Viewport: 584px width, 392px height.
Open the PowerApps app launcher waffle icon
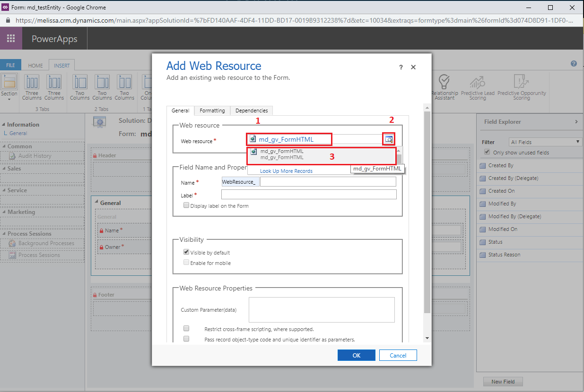(x=11, y=39)
